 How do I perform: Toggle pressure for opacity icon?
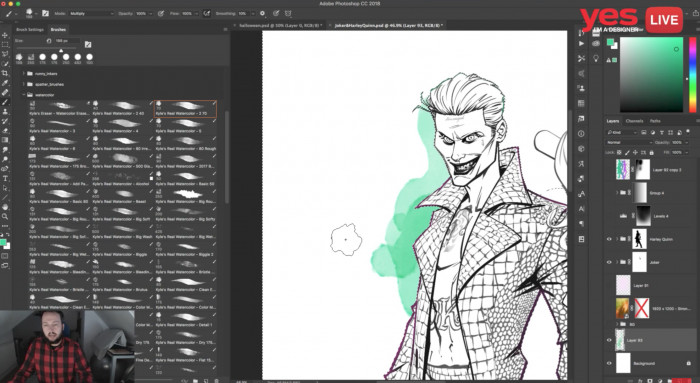click(161, 14)
